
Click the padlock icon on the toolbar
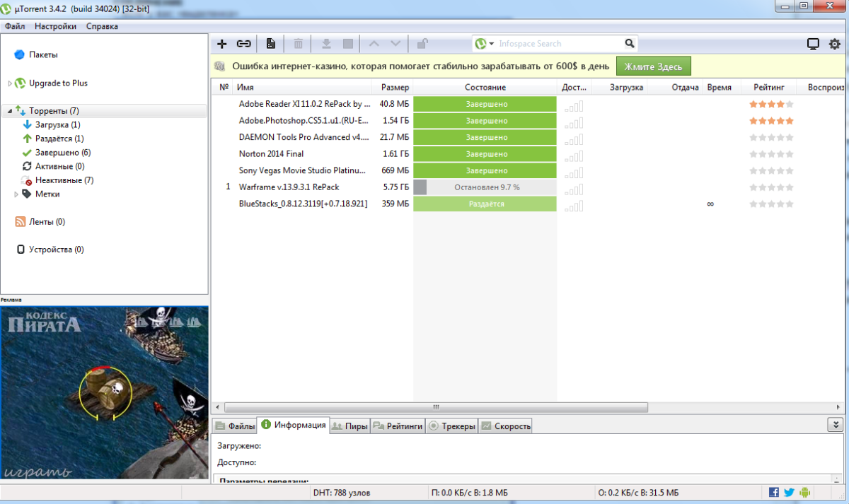[421, 43]
